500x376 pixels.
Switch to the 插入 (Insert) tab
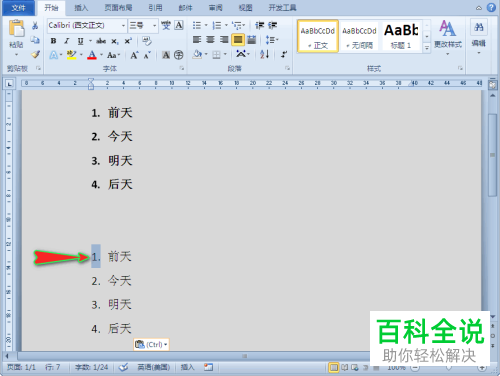pyautogui.click(x=81, y=8)
